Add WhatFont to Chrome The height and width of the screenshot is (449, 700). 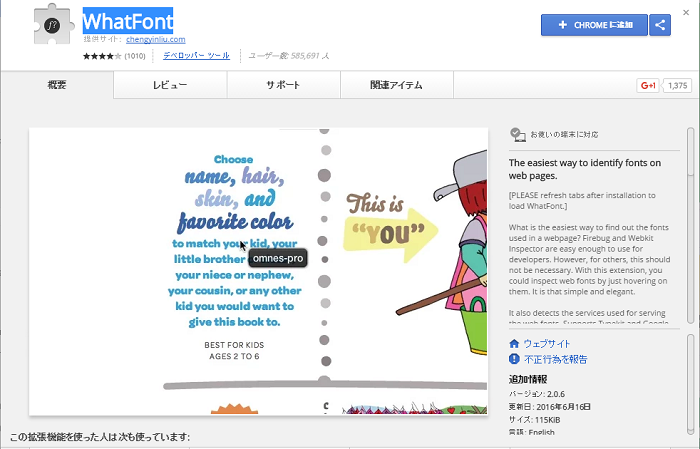594,25
